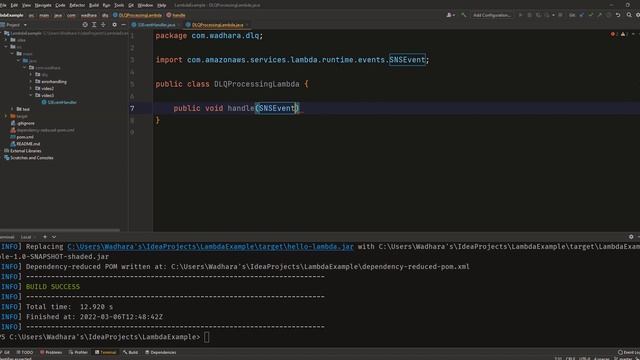This screenshot has width=640, height=360.
Task: Open the Problems tool window button
Action: tap(51, 353)
